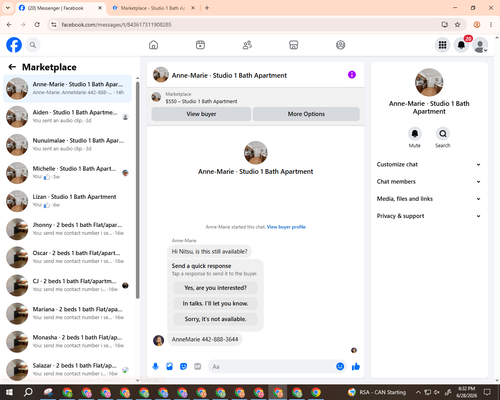Reload the page
Viewport: 500px width, 400px height.
click(x=37, y=25)
